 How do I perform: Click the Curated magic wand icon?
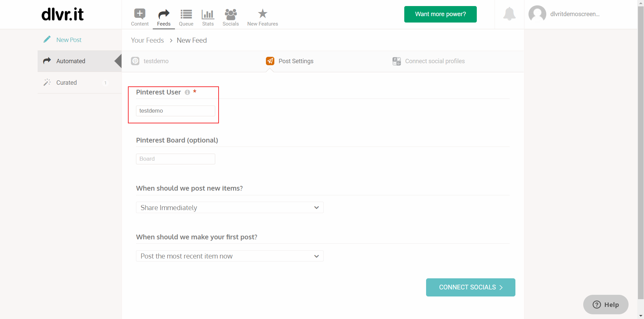coord(47,82)
